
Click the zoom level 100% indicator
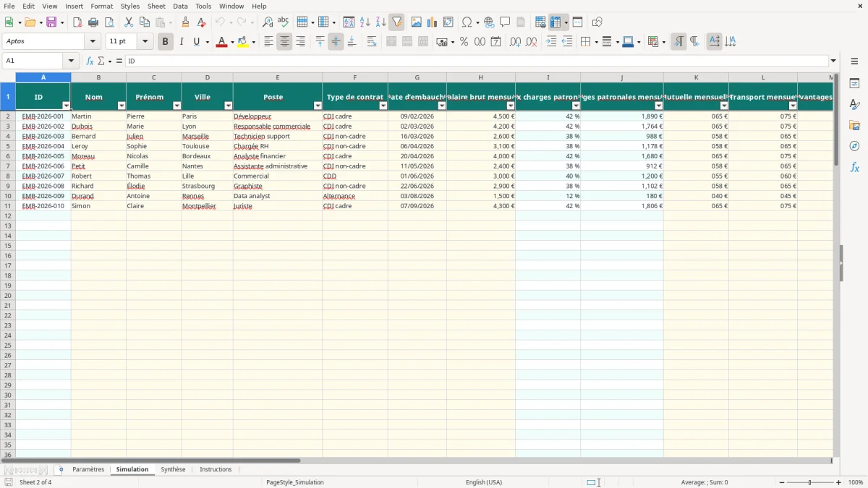coord(856,482)
